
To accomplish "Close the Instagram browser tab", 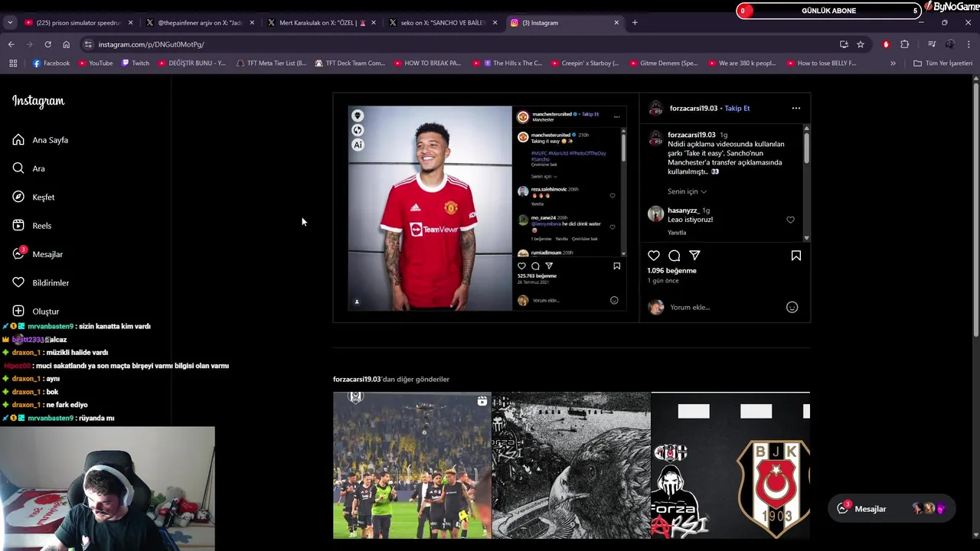I will point(616,23).
